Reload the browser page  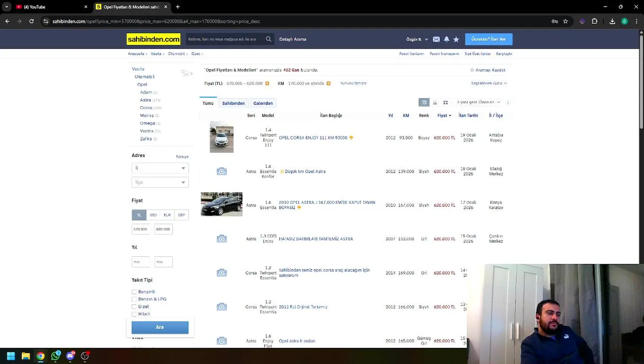(x=31, y=21)
